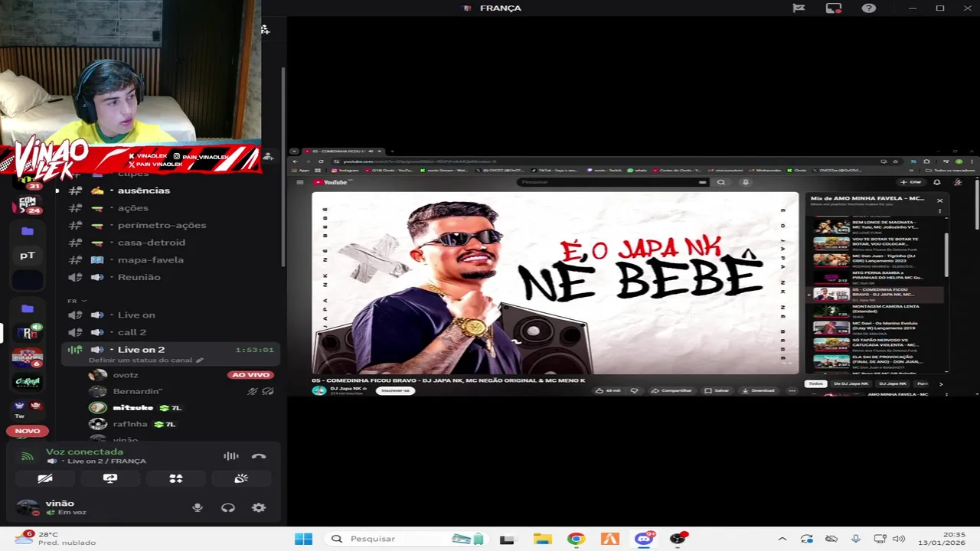The image size is (980, 551).
Task: Open Discord help question mark icon
Action: [x=868, y=8]
